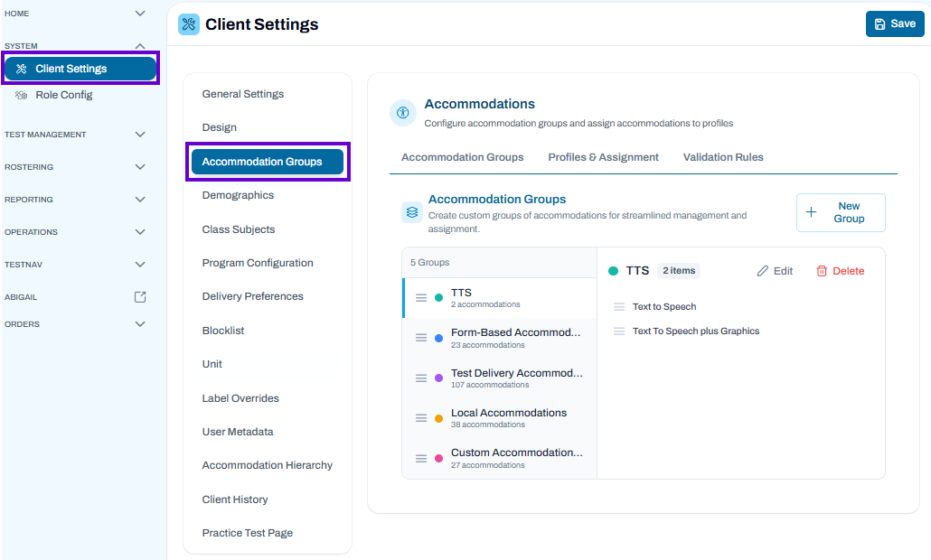
Task: Expand the HOME sidebar section
Action: 140,13
